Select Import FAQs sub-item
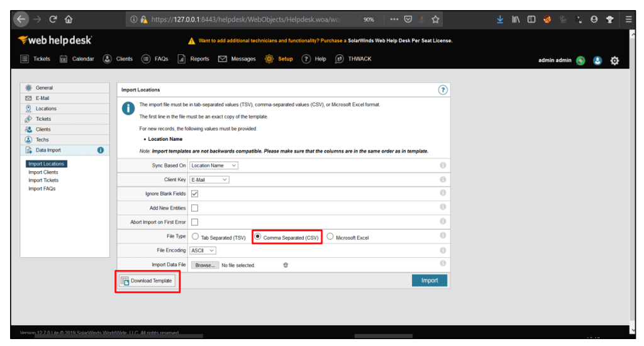The image size is (644, 346). tap(42, 189)
